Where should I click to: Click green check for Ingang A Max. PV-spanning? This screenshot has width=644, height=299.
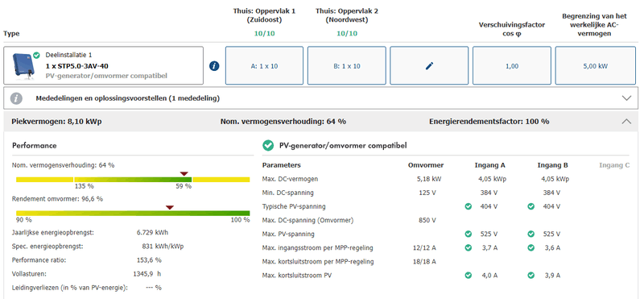[469, 234]
